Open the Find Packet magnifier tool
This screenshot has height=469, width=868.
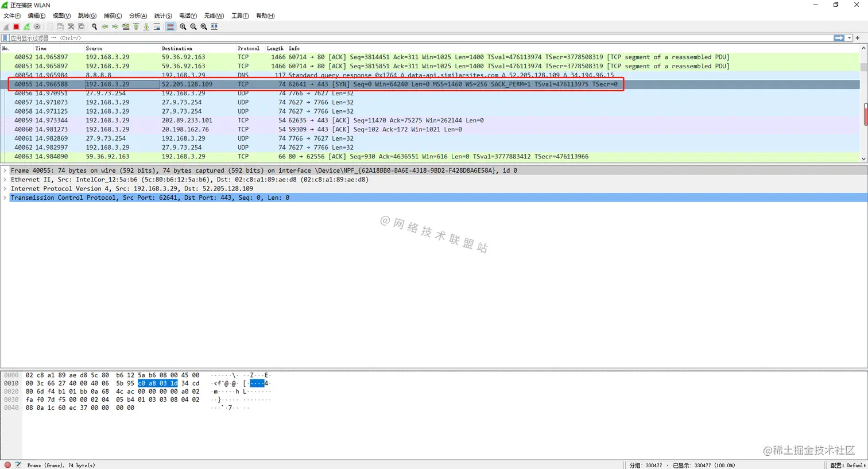click(x=95, y=27)
